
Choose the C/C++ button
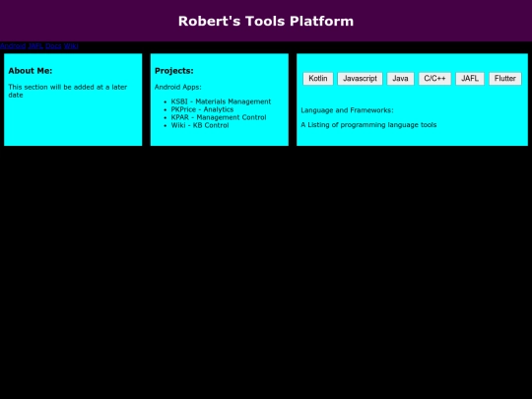[x=434, y=79]
